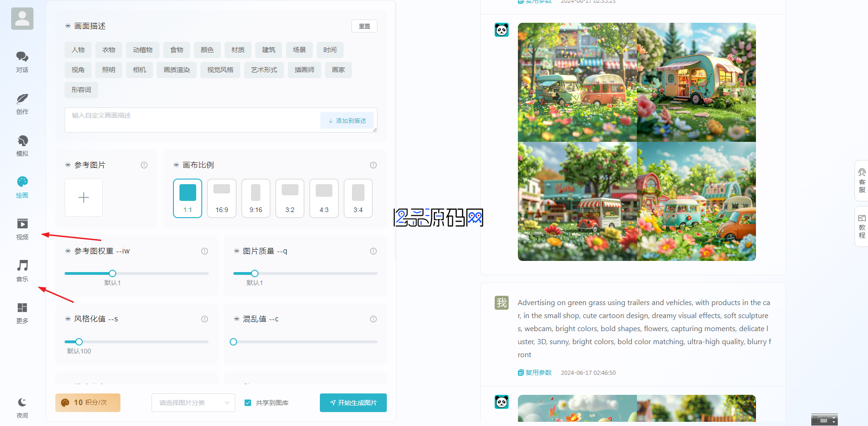The height and width of the screenshot is (426, 868).
Task: Click info icon next to 图片质量 --q
Action: click(x=373, y=251)
